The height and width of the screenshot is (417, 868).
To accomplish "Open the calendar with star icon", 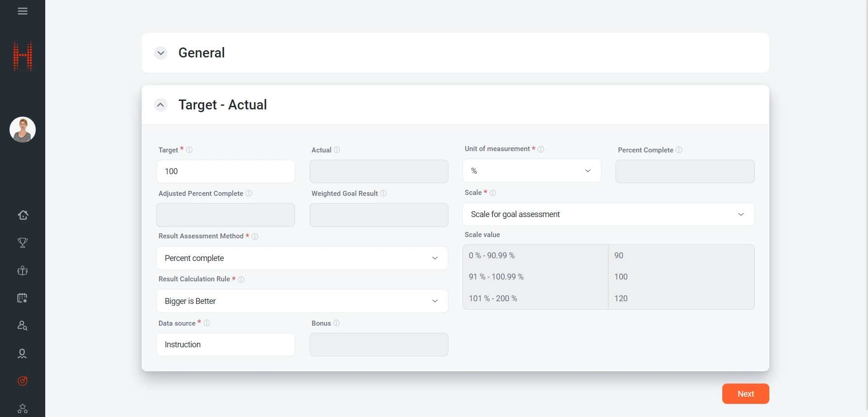I will pyautogui.click(x=23, y=298).
